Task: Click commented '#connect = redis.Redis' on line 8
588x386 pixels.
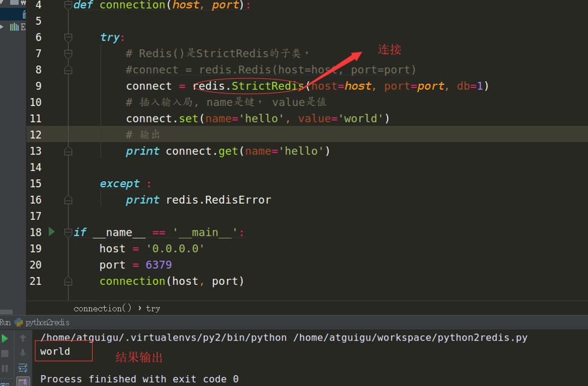Action: click(x=271, y=70)
